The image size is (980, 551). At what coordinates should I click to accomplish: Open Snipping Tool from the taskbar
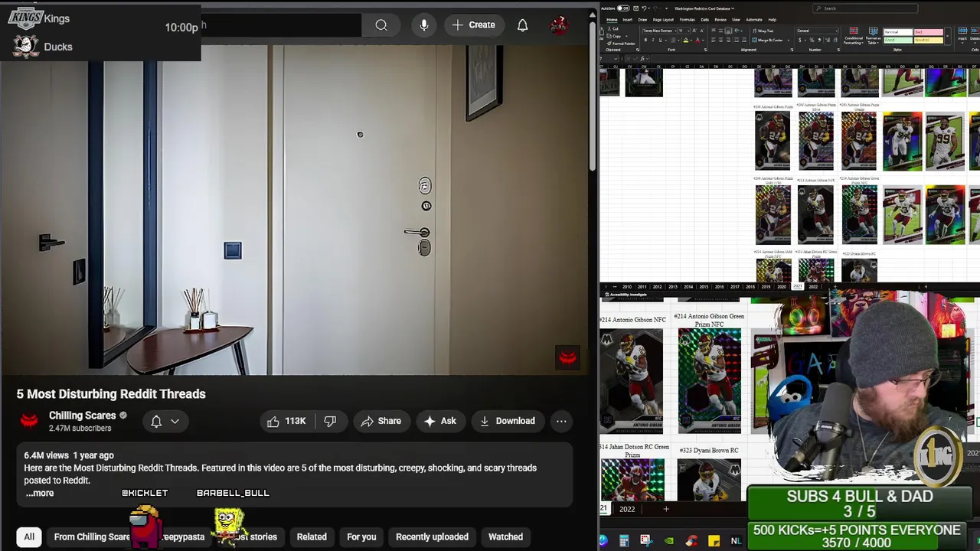click(645, 541)
